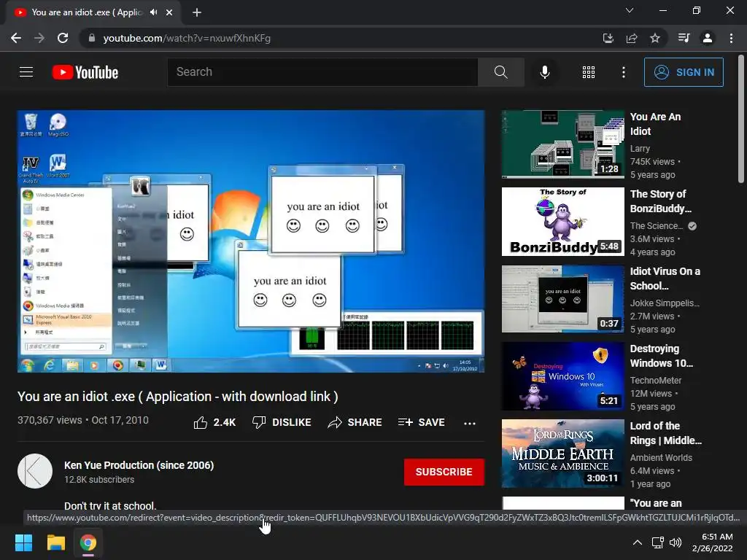Open Ken Yue Production channel name
747x560 pixels.
point(139,465)
